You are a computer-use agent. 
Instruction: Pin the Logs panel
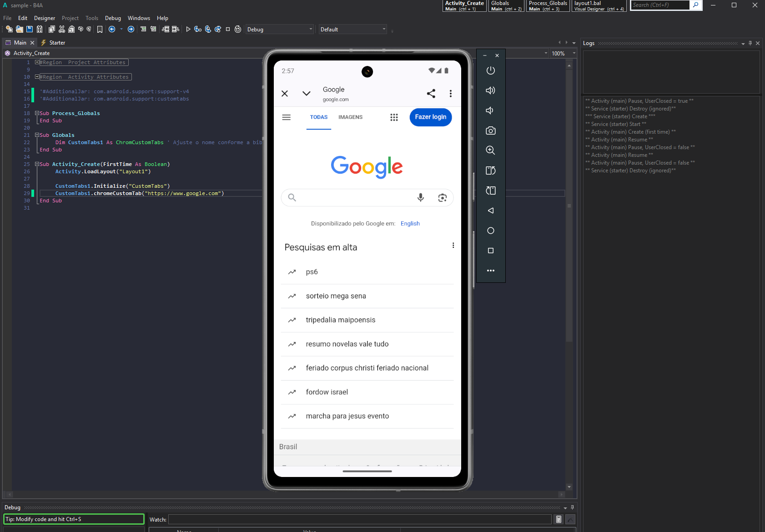(x=750, y=43)
